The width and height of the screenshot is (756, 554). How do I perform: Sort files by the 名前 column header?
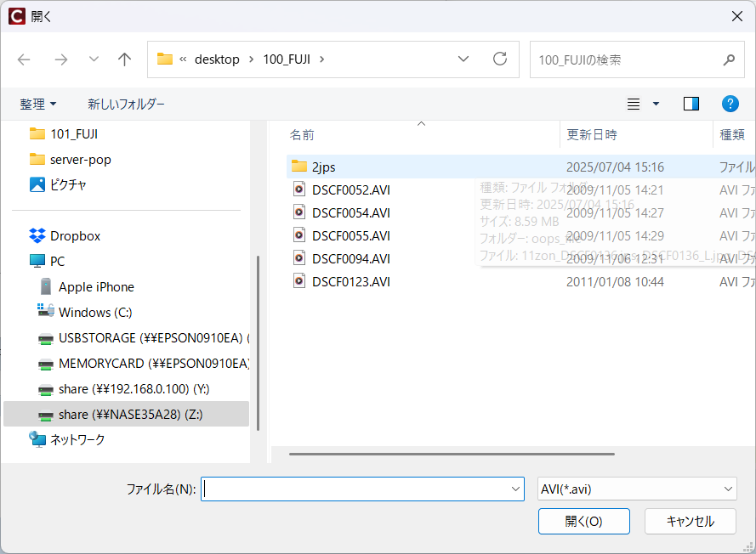coord(302,135)
